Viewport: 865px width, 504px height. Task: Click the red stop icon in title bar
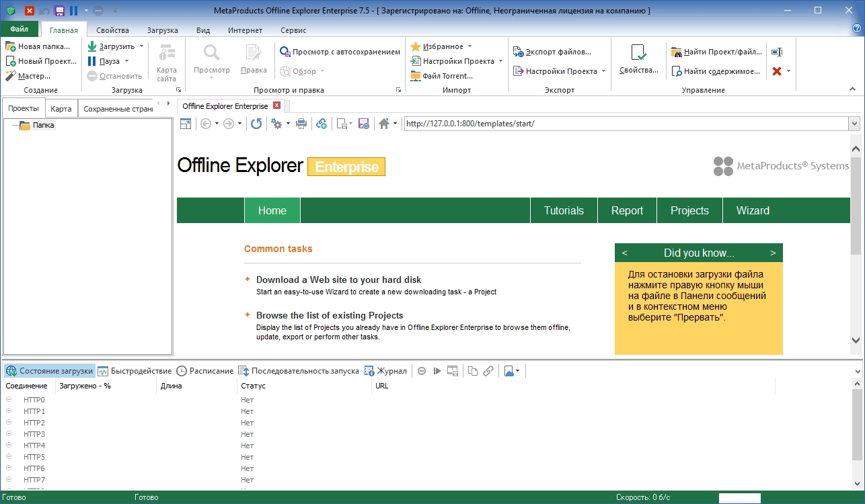click(30, 11)
